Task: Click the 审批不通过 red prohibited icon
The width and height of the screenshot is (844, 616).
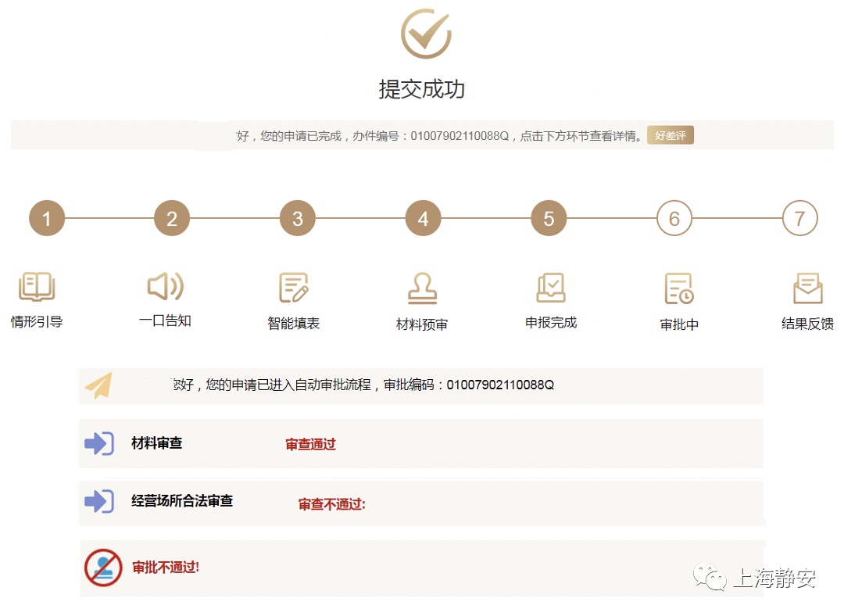Action: (x=103, y=568)
